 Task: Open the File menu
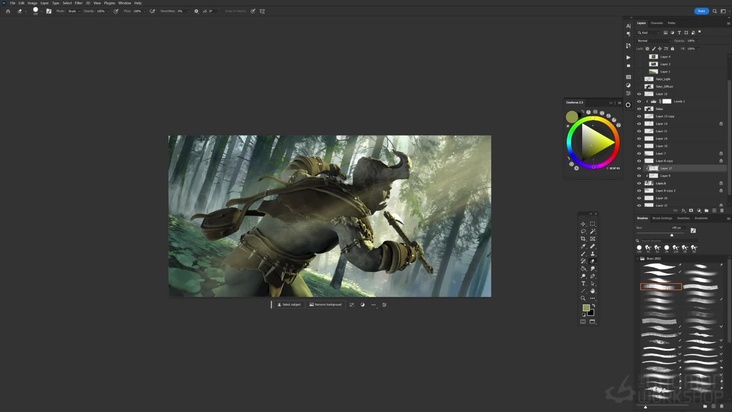(x=13, y=3)
